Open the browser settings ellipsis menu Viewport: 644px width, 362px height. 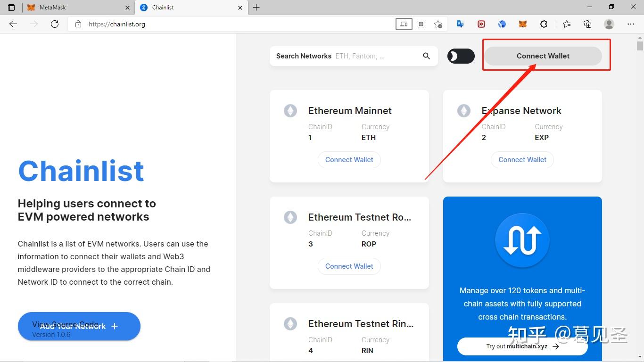(631, 24)
